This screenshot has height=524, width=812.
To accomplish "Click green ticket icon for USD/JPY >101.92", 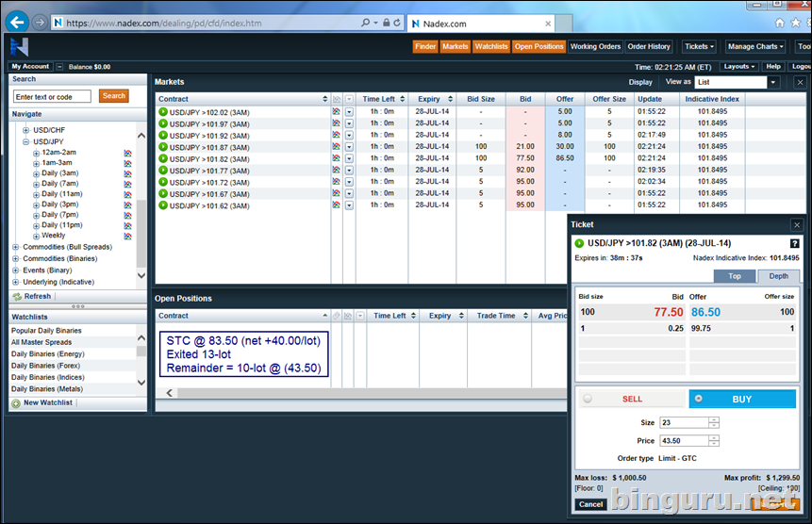I will (163, 135).
